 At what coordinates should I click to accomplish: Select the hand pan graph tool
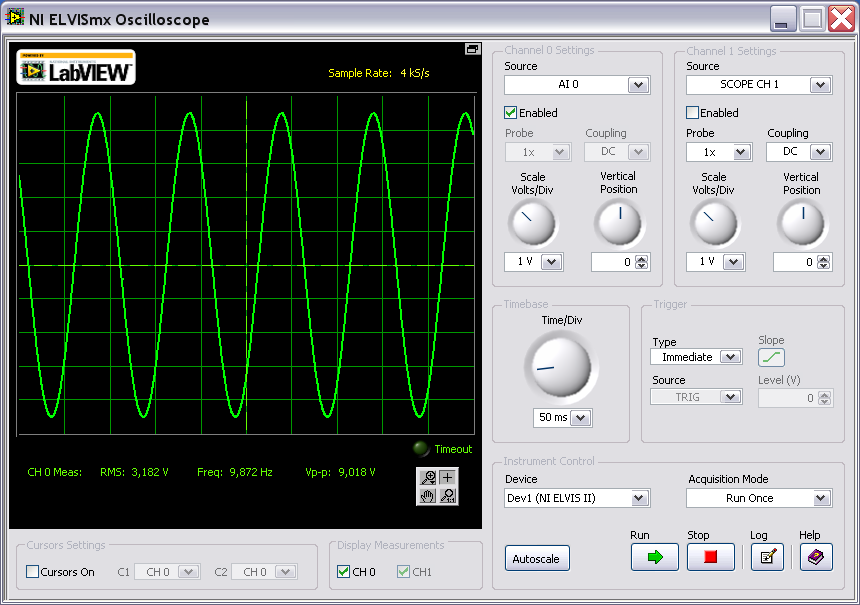click(x=428, y=496)
